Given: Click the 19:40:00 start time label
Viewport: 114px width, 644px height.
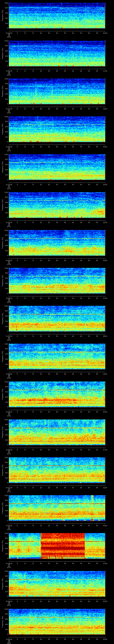Looking at the screenshot, I should click(x=9, y=450).
